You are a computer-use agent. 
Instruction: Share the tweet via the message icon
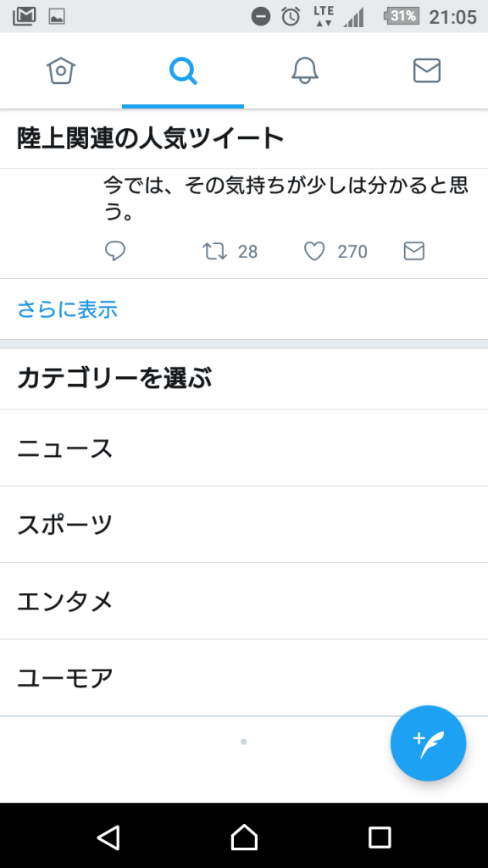coord(413,251)
